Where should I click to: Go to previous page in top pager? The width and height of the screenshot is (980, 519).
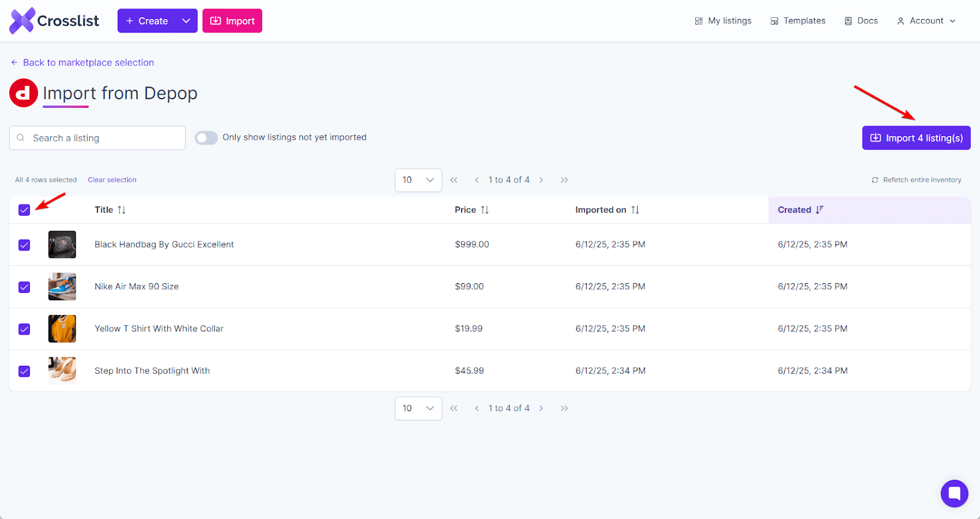(477, 180)
